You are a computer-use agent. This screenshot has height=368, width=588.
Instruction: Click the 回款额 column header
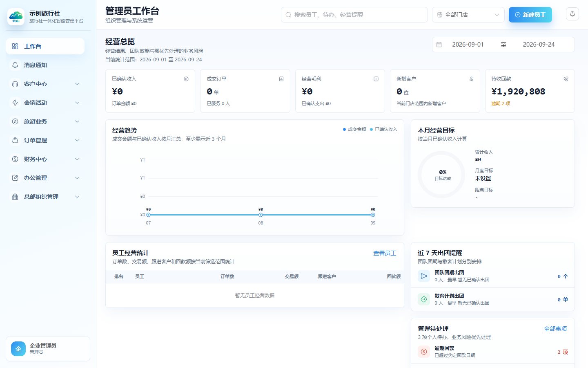[394, 276]
